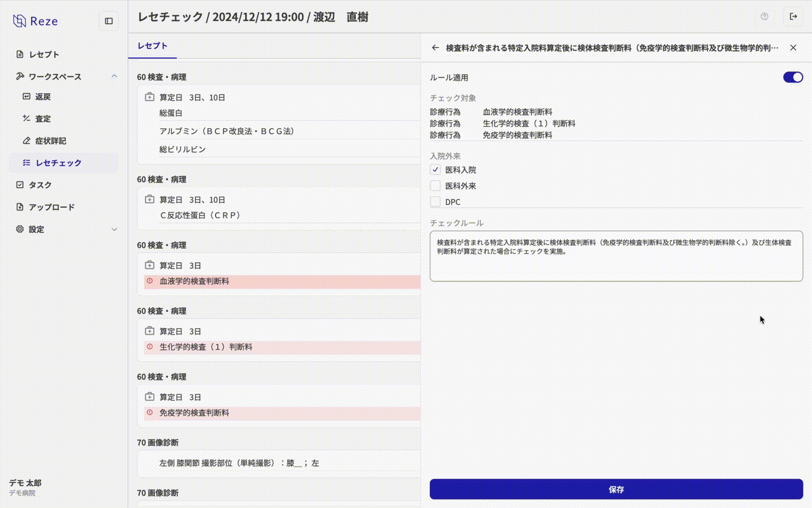Toggle the ルール適用 switch off
The height and width of the screenshot is (508, 812).
pos(793,77)
